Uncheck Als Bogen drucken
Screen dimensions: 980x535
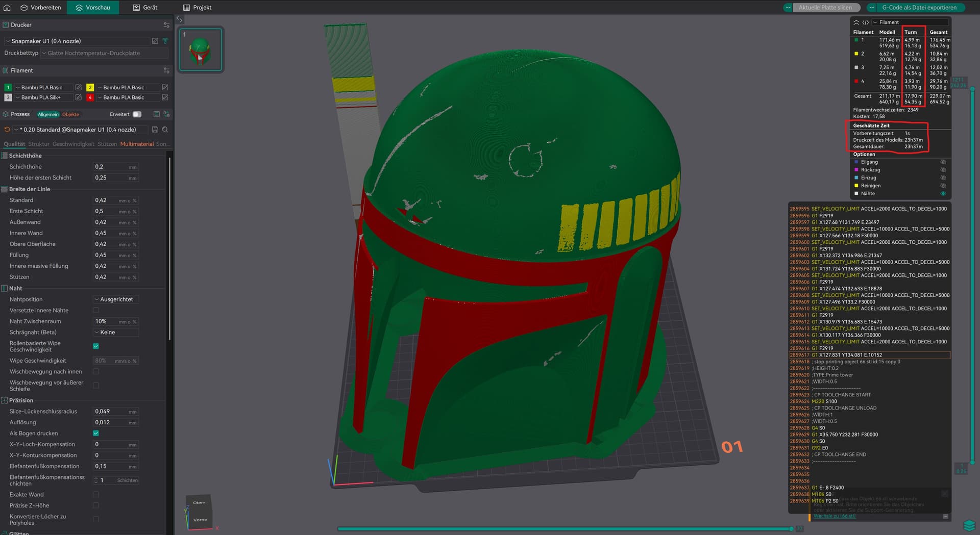click(x=96, y=433)
